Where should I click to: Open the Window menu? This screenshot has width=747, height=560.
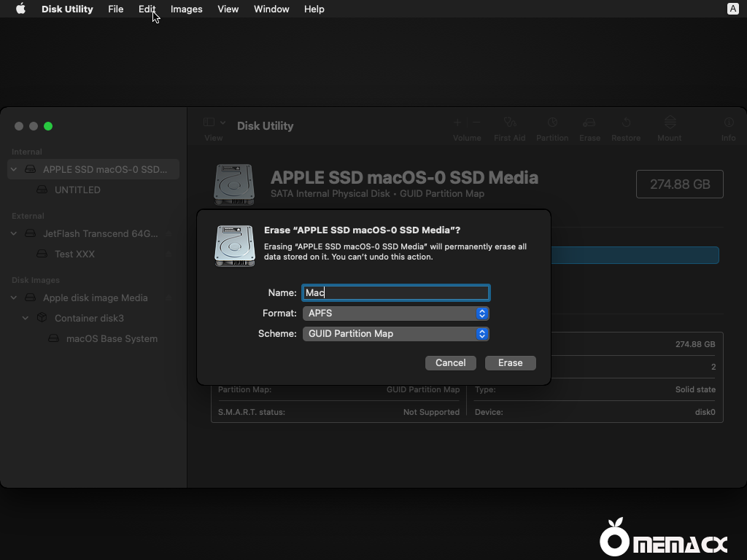pos(271,9)
